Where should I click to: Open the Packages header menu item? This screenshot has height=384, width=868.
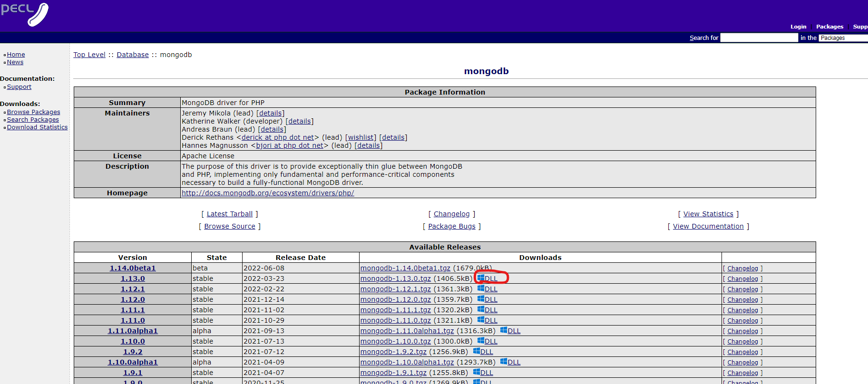coord(829,27)
